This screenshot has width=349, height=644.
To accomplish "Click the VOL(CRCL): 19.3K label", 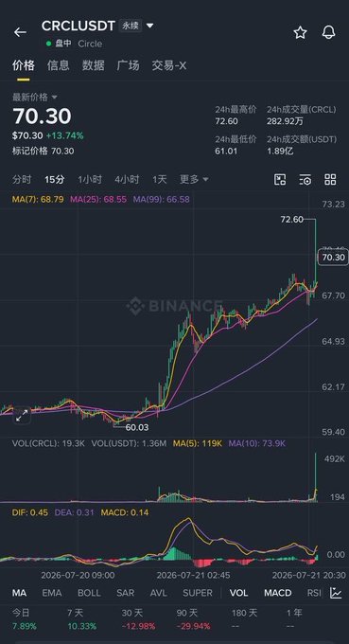I will (48, 443).
